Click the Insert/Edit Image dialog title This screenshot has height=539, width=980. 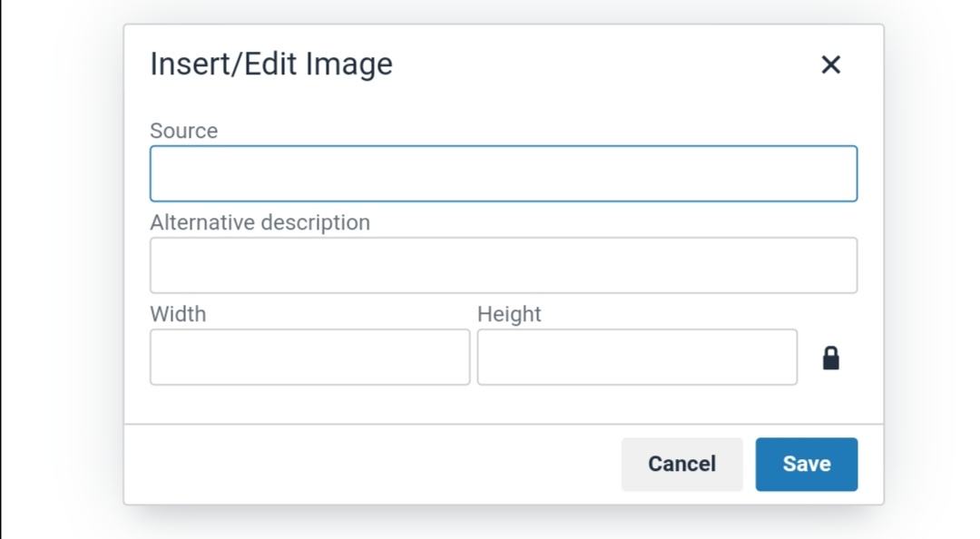click(271, 64)
